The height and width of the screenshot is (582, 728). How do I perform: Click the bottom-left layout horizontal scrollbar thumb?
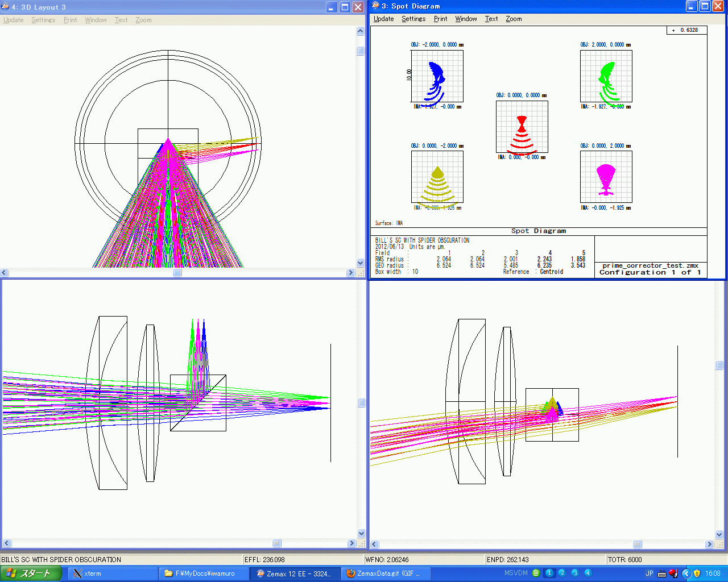pyautogui.click(x=276, y=543)
